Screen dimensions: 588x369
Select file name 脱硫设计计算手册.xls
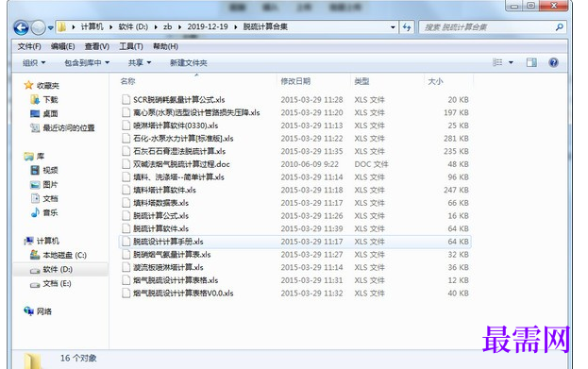[x=168, y=242]
